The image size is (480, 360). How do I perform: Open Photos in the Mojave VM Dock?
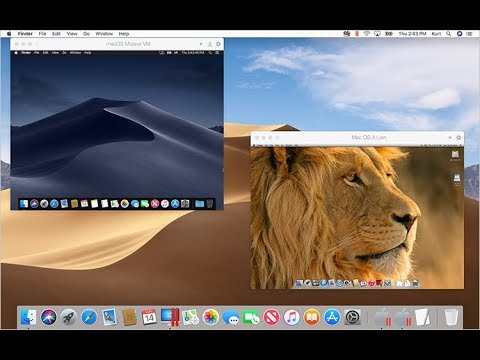(125, 203)
